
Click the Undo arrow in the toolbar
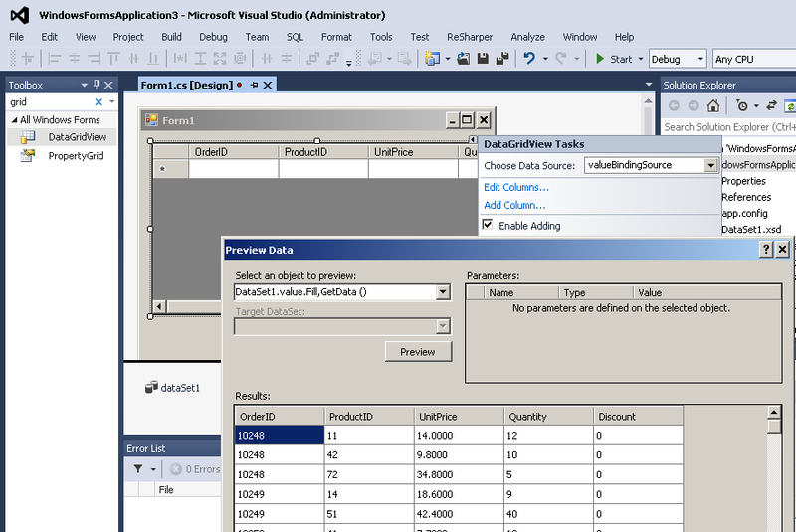[530, 59]
